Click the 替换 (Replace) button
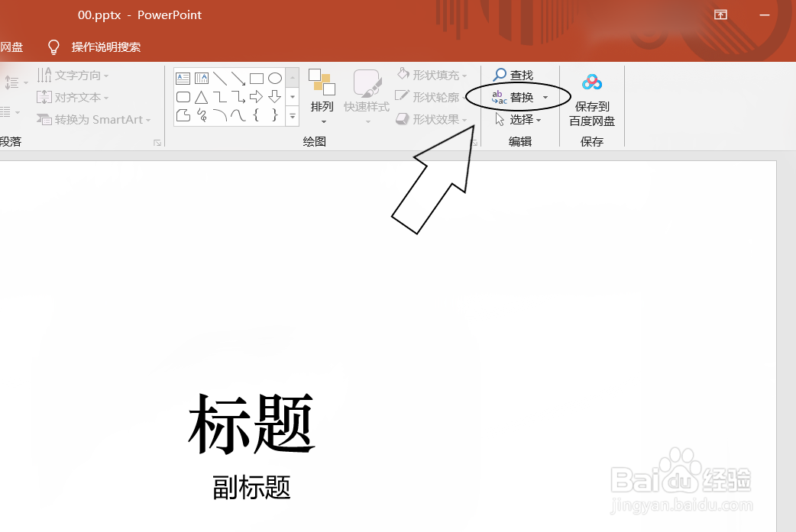Viewport: 796px width, 532px height. pos(513,98)
